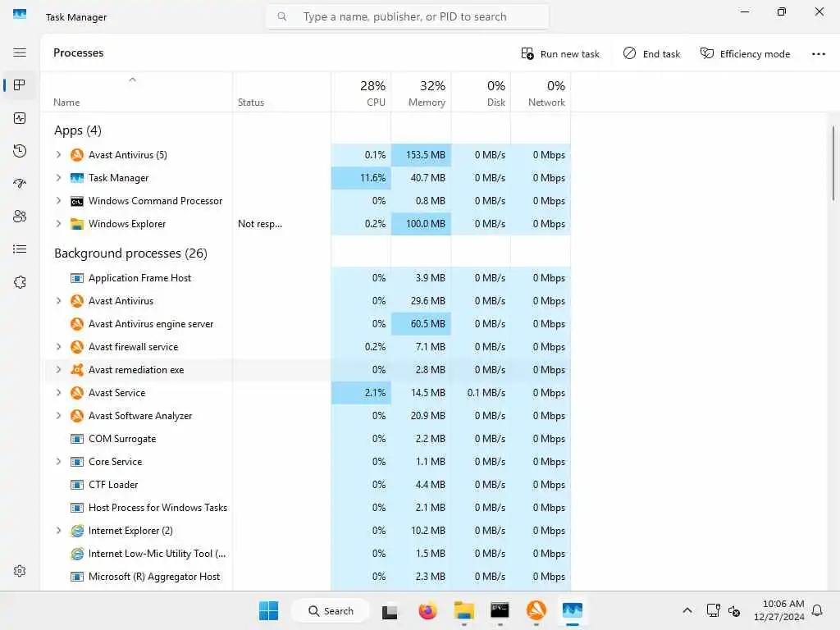Click the Windows Explorer folder icon in list
Image resolution: width=840 pixels, height=630 pixels.
pos(77,224)
